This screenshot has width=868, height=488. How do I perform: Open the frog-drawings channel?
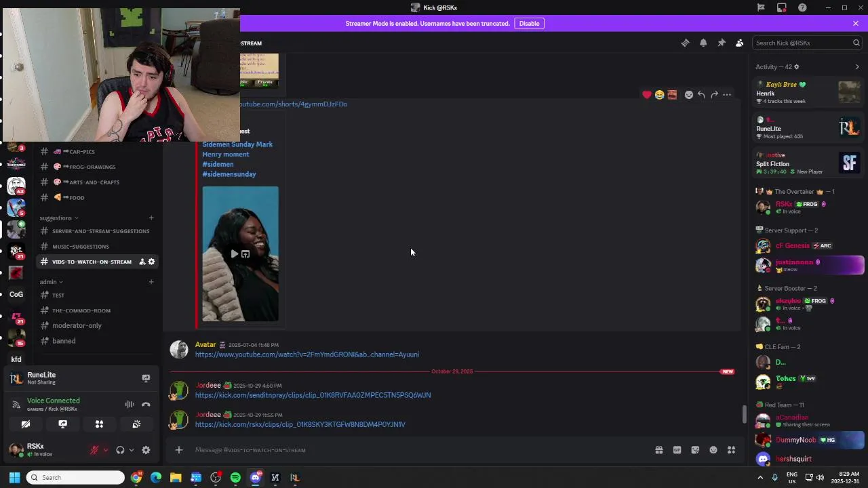(98, 167)
